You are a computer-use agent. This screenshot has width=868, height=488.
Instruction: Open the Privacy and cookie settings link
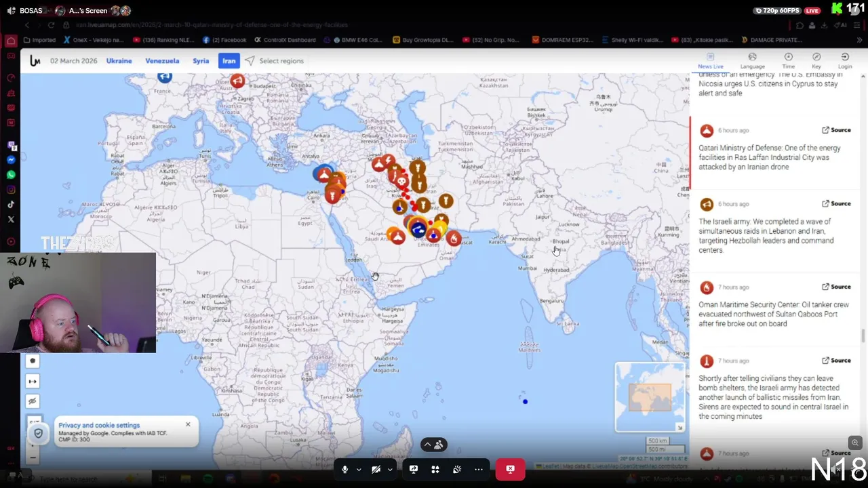coord(99,426)
